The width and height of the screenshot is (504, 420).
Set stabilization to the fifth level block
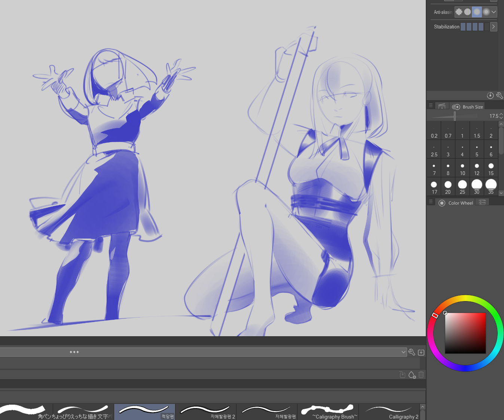(x=487, y=27)
